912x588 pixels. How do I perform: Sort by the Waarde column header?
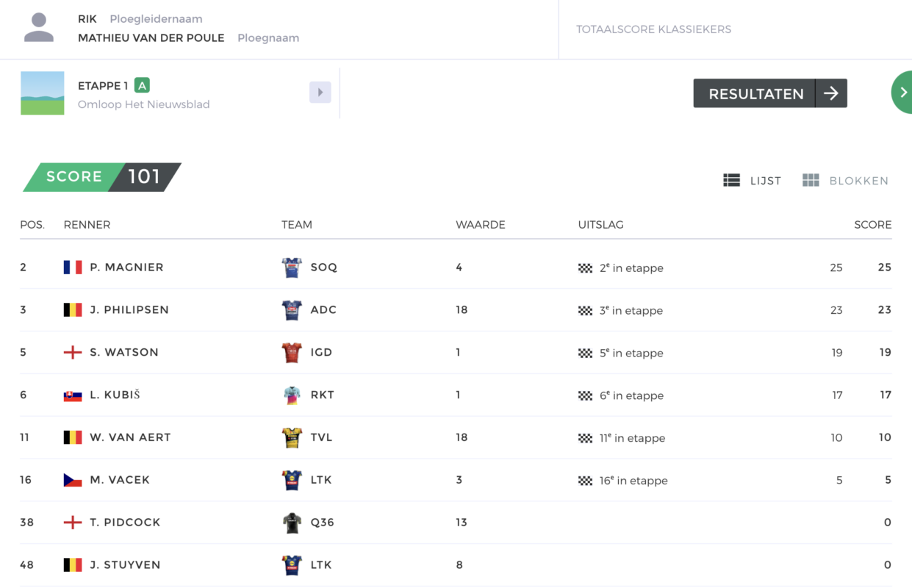481,225
